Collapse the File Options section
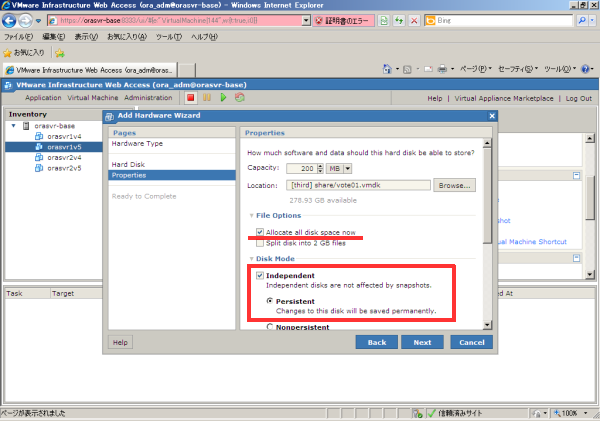Viewport: 600px width, 421px height. 251,216
